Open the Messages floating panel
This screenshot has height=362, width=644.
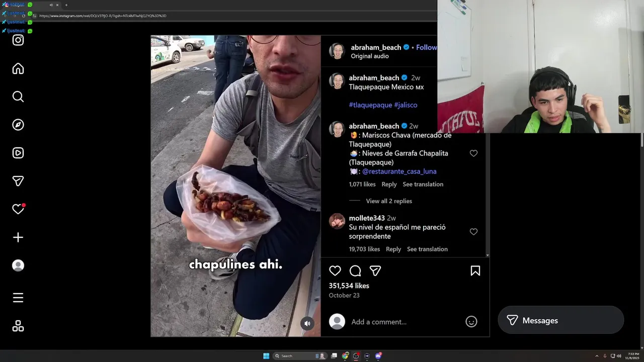pyautogui.click(x=560, y=320)
